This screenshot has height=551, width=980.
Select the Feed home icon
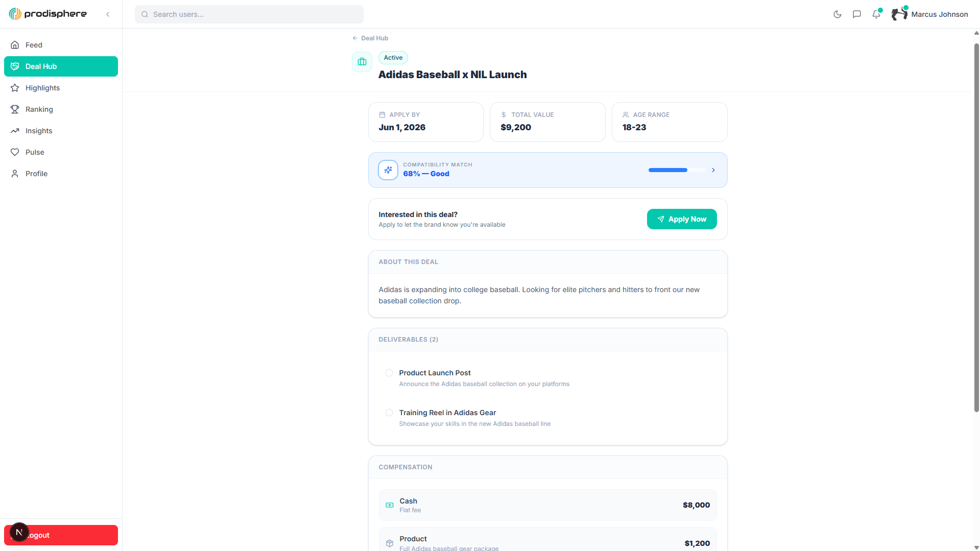coord(15,45)
